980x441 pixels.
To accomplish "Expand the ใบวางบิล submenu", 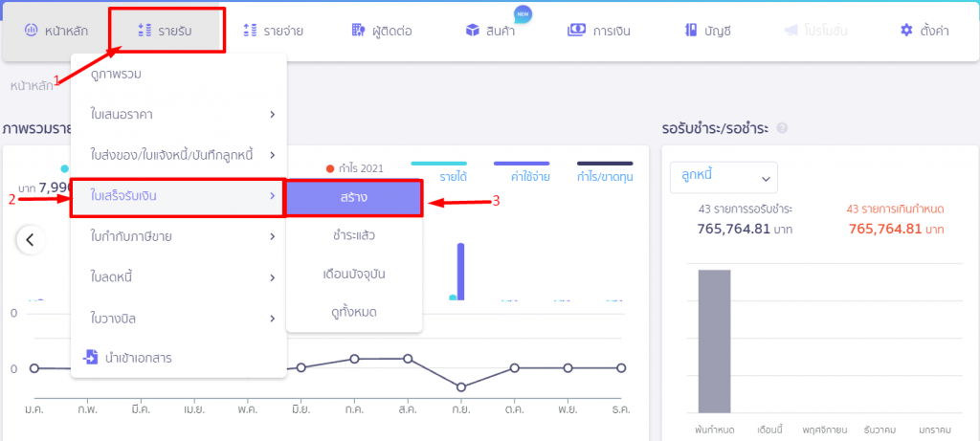I will [178, 318].
